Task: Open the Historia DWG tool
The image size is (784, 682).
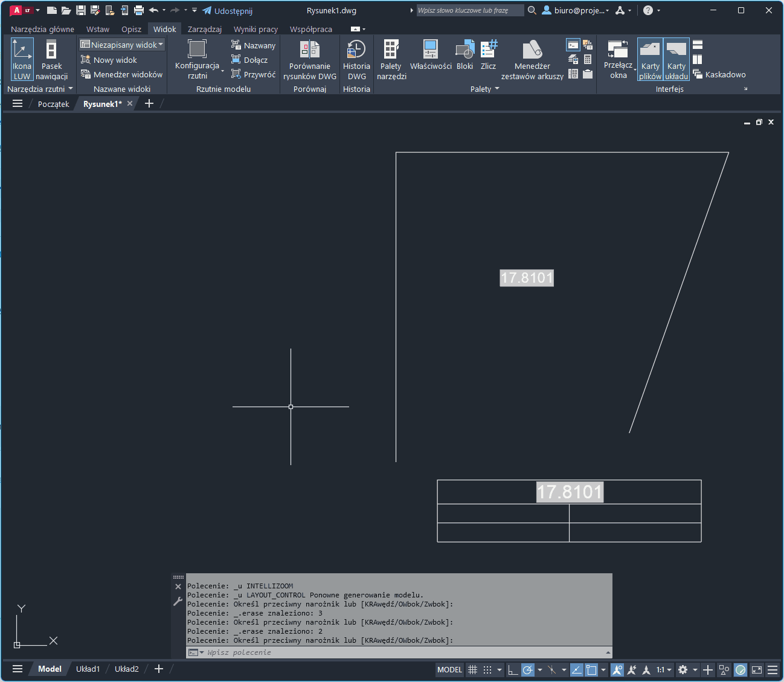Action: click(x=356, y=59)
